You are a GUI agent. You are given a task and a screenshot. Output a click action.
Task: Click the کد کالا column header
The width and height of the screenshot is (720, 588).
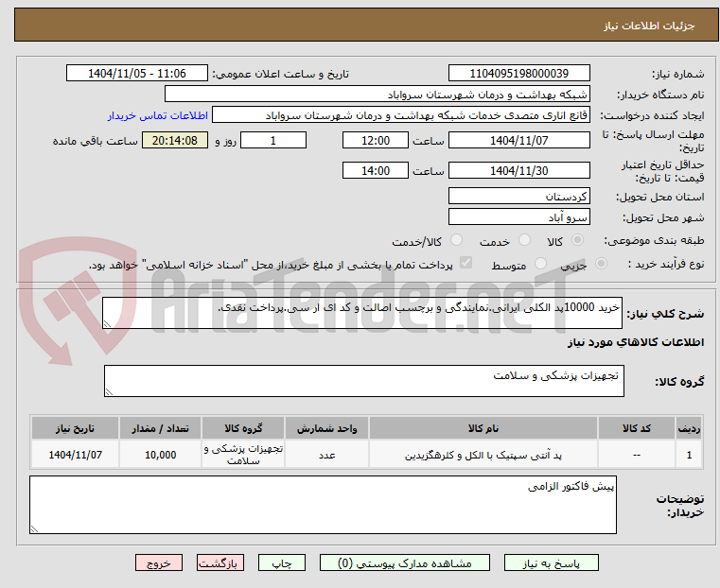click(637, 428)
